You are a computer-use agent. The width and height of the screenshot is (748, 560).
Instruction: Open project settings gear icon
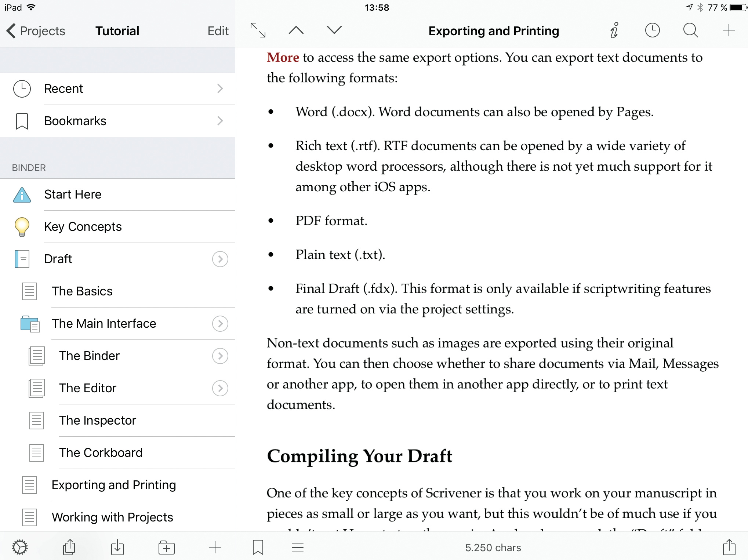[x=20, y=547]
